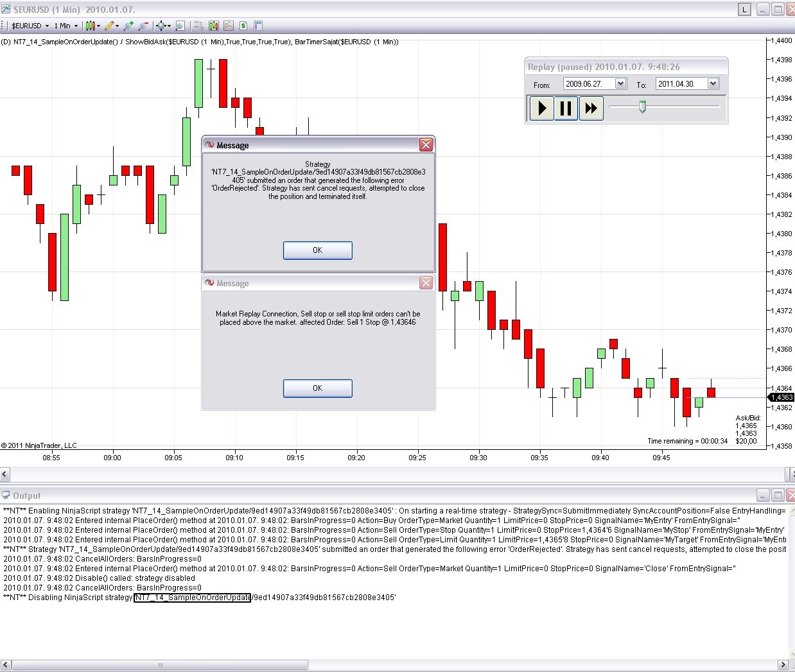The height and width of the screenshot is (672, 795).
Task: Click the © 2011 NinjaTrader, LLC text
Action: pos(39,445)
